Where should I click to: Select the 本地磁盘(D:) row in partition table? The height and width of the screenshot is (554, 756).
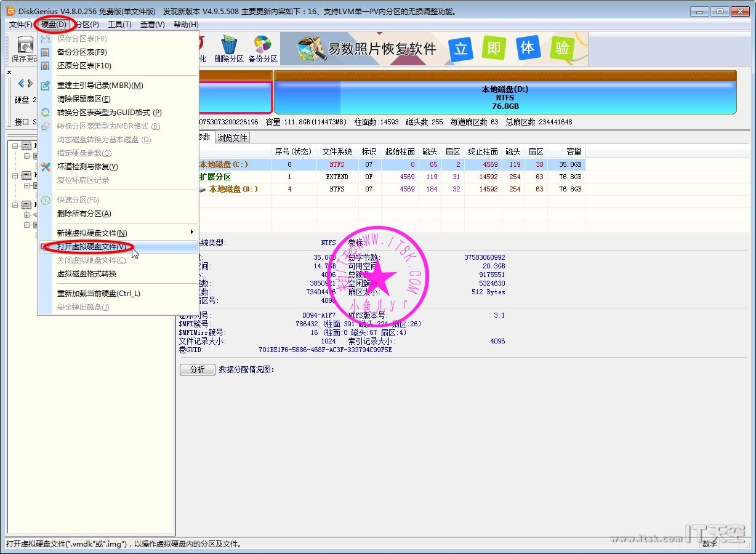pos(233,189)
